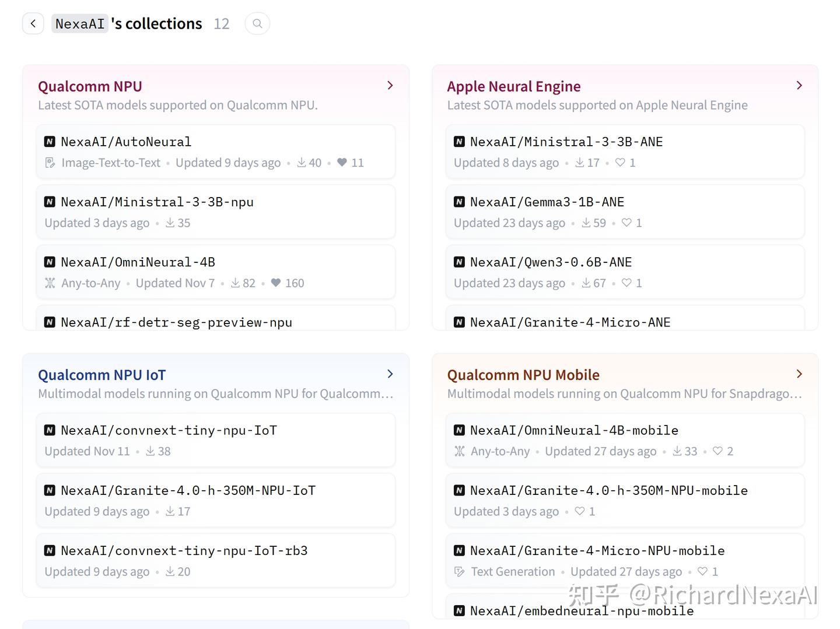The width and height of the screenshot is (840, 629).
Task: Click the heart icon on Ministral-3-3B-ANE
Action: point(620,163)
